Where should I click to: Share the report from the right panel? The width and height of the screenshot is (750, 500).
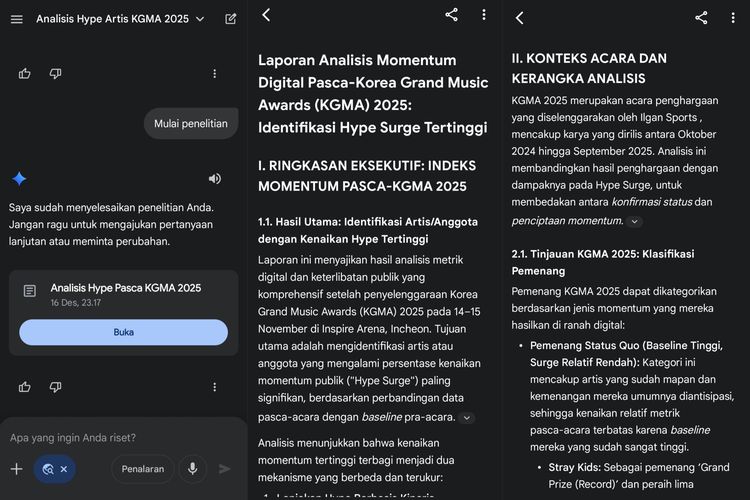pos(701,18)
